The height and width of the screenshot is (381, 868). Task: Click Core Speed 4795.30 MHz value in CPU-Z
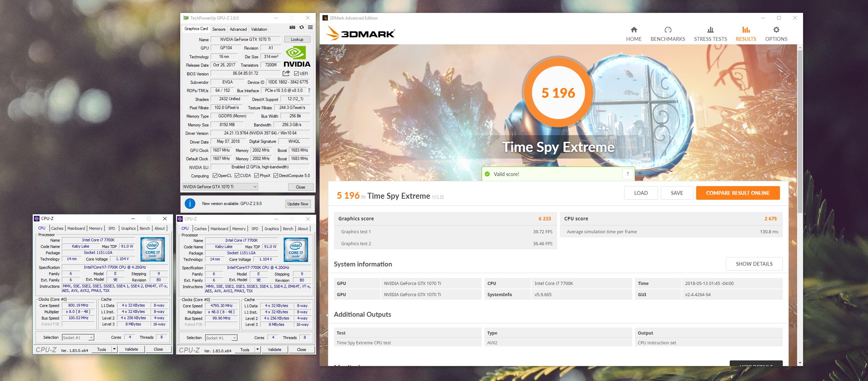coord(221,306)
